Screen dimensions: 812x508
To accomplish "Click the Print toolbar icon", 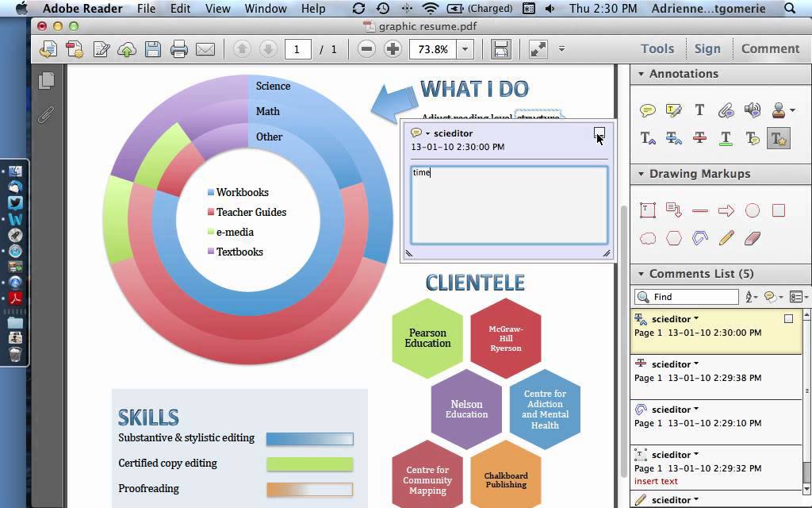I will (x=178, y=49).
